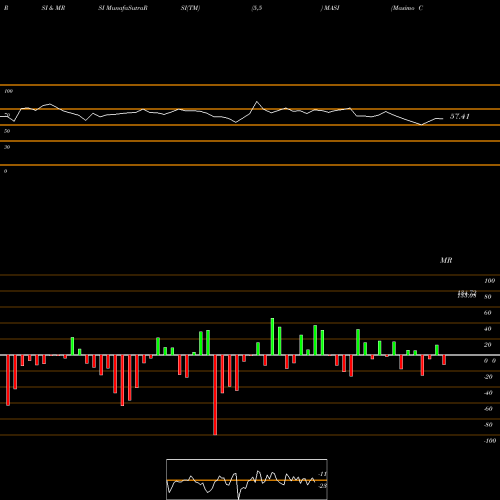Click the -40 label on the MR axis
The height and width of the screenshot is (500, 500).
coord(488,393)
